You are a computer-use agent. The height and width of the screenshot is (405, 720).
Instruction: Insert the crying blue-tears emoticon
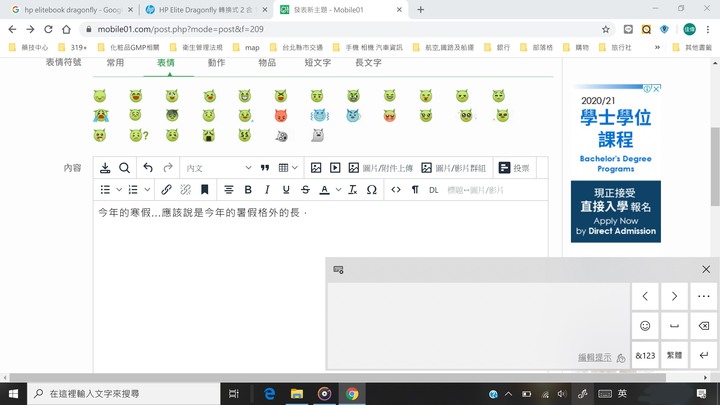pos(101,115)
